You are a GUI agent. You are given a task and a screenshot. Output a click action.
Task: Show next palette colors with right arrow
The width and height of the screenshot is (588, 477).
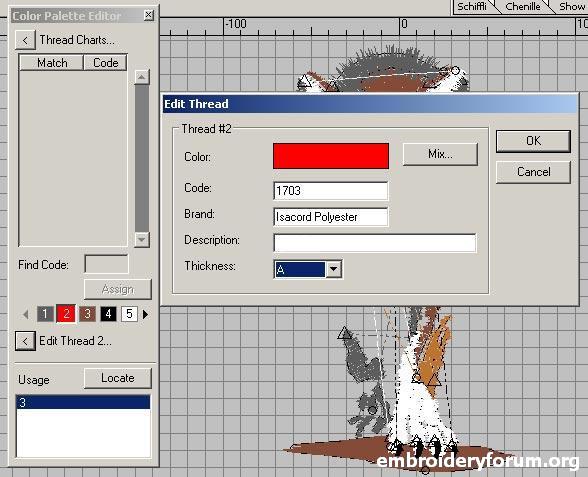click(x=146, y=314)
